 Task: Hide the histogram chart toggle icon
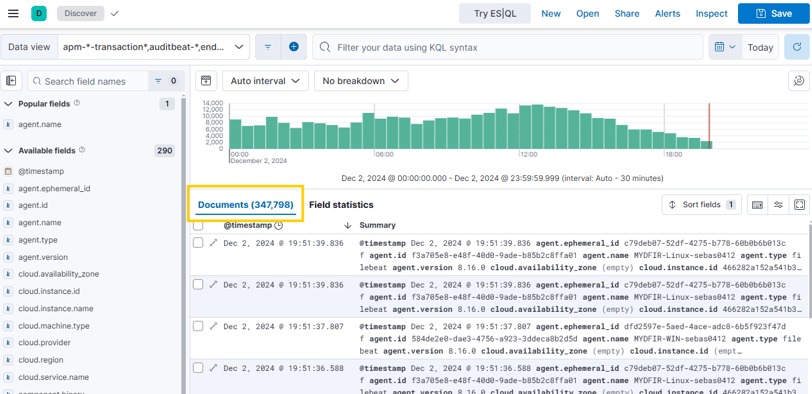point(206,81)
